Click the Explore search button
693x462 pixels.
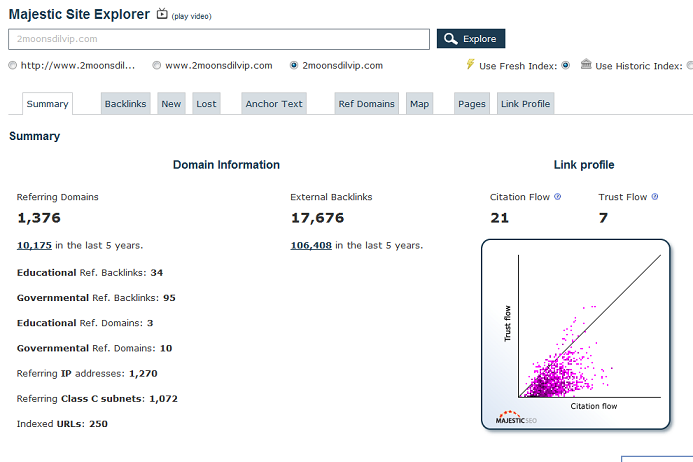pyautogui.click(x=471, y=39)
